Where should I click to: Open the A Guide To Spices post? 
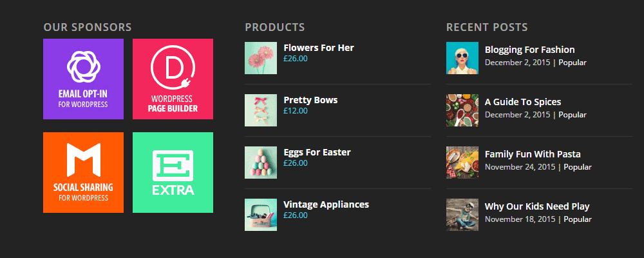coord(522,102)
